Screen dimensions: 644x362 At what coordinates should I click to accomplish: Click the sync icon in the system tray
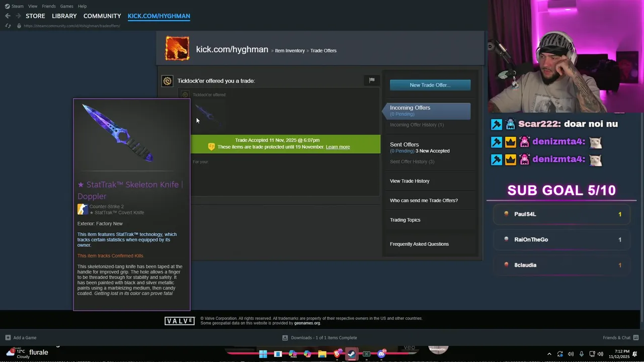(560, 354)
